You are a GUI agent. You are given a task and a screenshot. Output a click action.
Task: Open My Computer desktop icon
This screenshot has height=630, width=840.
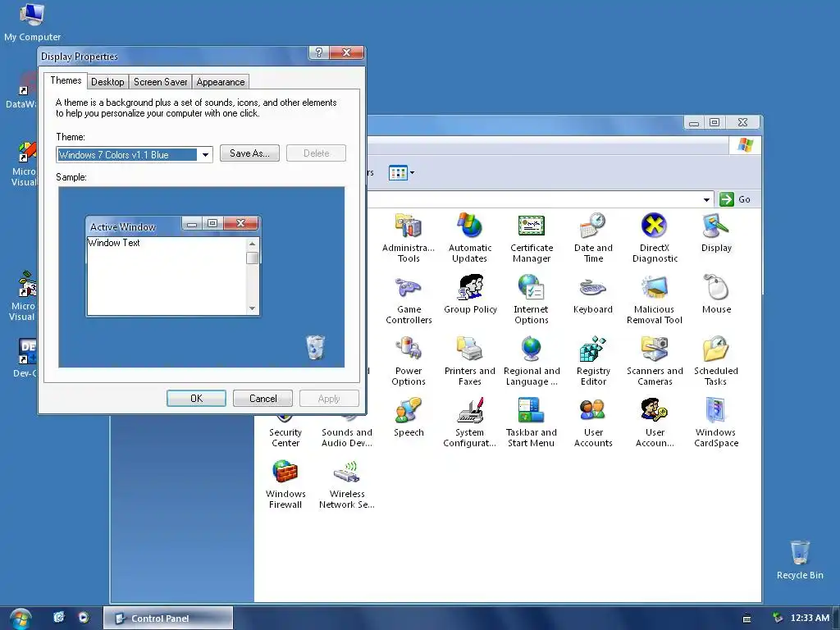[x=32, y=22]
